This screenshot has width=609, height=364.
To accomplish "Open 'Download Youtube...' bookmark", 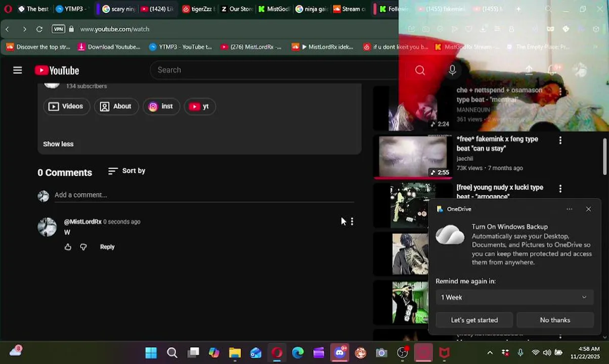I will 109,47.
